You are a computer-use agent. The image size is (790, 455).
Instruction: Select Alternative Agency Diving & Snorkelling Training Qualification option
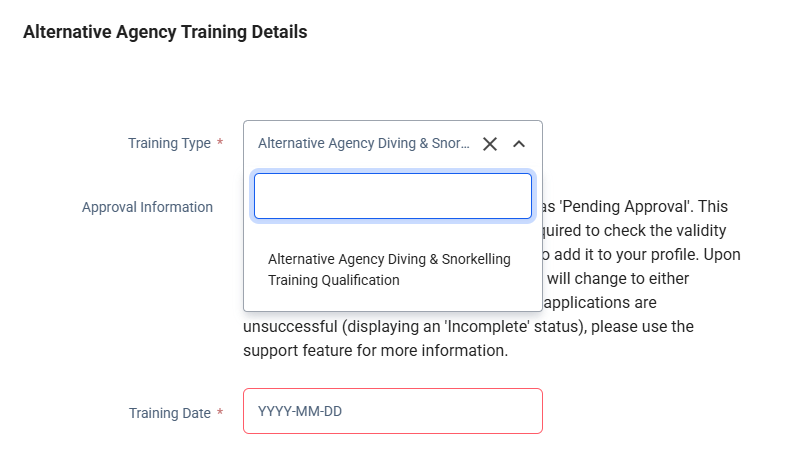click(389, 270)
